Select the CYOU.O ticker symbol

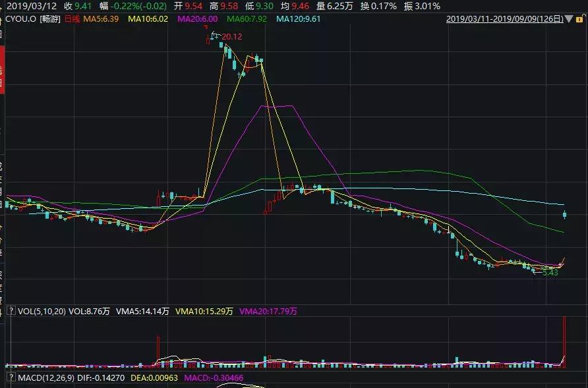coord(21,20)
